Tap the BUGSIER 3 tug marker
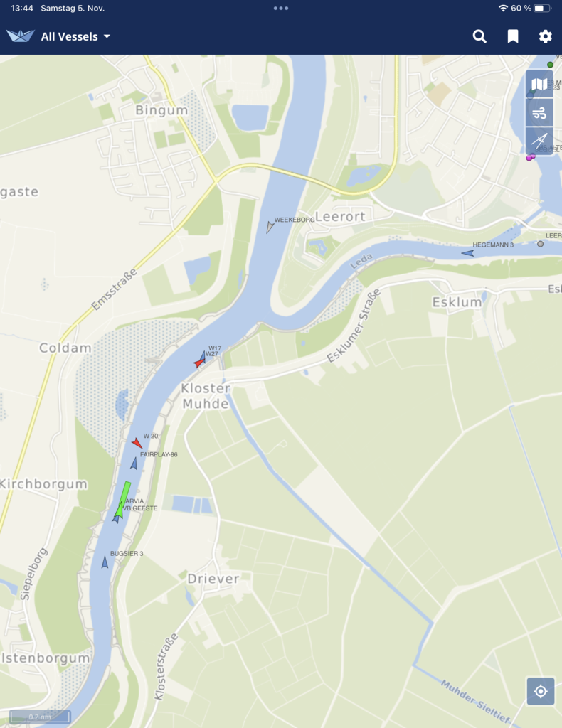The width and height of the screenshot is (562, 728). 105,562
